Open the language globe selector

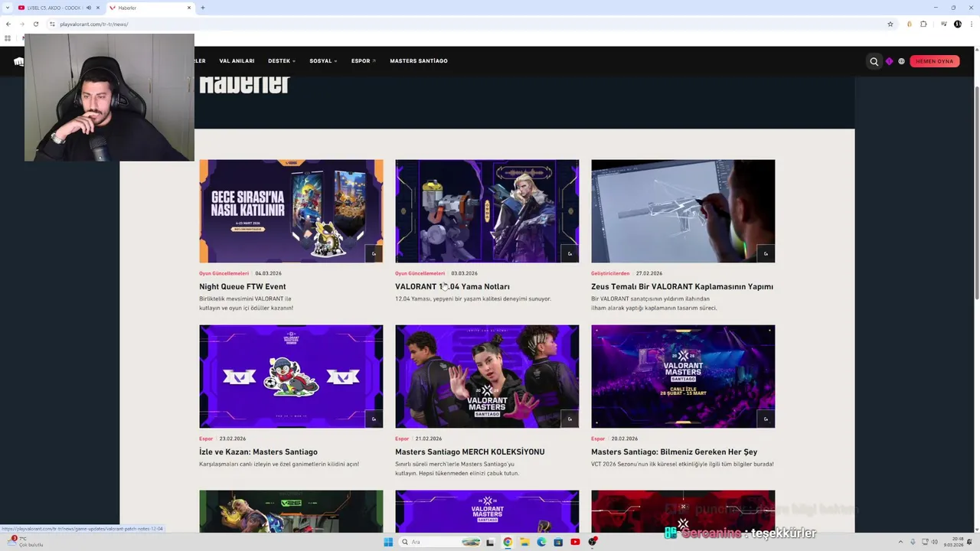(x=901, y=61)
